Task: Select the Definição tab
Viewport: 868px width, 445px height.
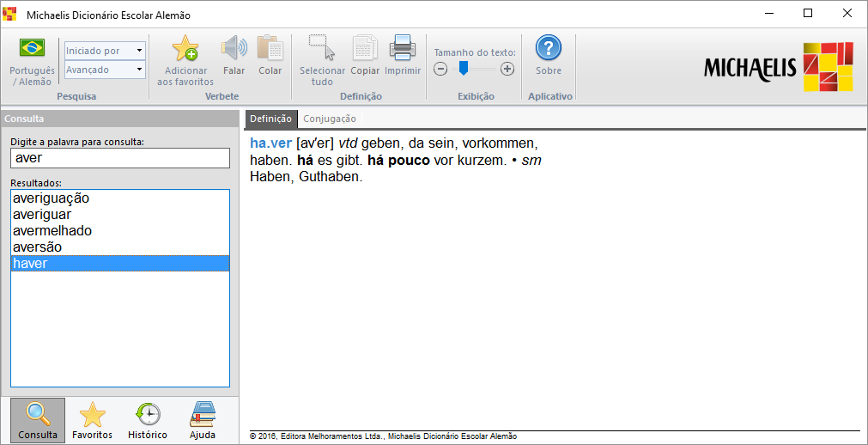Action: point(270,119)
